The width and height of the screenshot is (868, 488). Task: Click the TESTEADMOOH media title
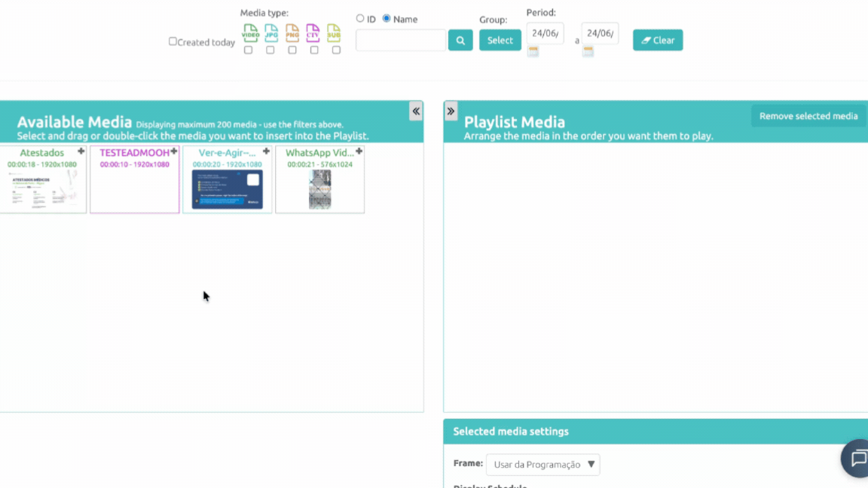(x=135, y=153)
